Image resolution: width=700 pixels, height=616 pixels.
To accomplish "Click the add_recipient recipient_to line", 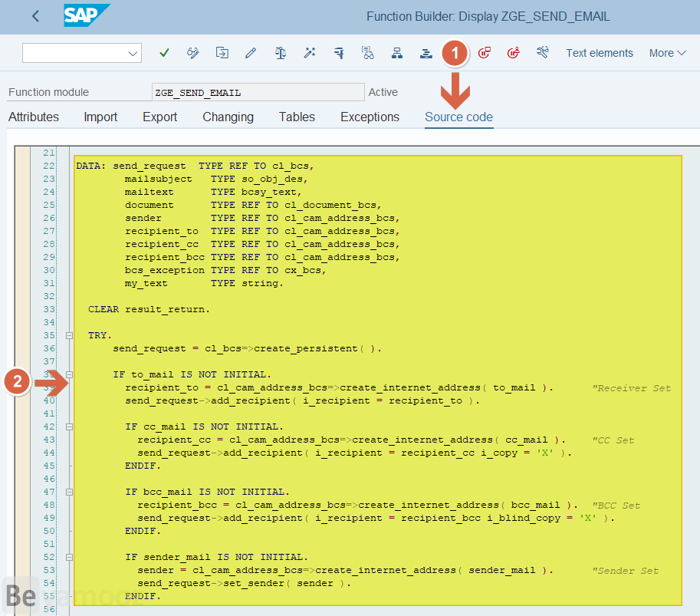I will point(302,400).
